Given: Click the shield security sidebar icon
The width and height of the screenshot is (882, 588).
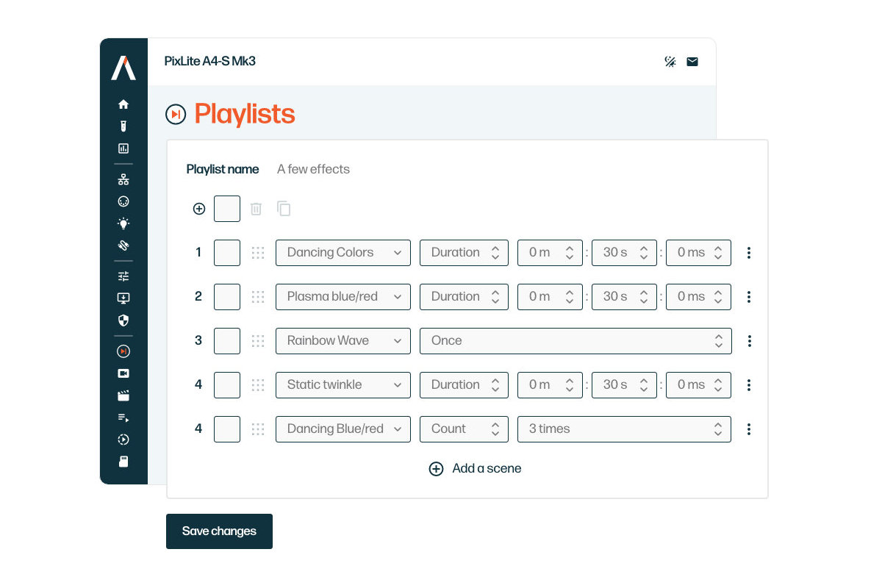Looking at the screenshot, I should coord(123,320).
